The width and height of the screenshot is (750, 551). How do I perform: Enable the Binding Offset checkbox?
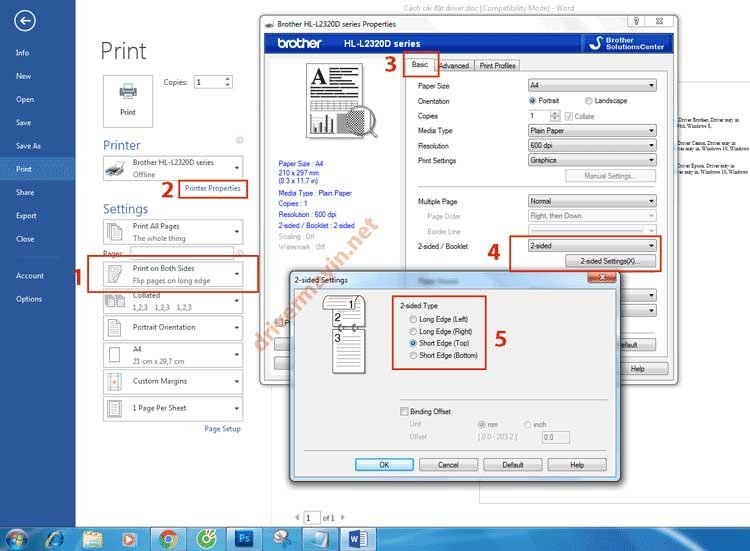click(404, 411)
